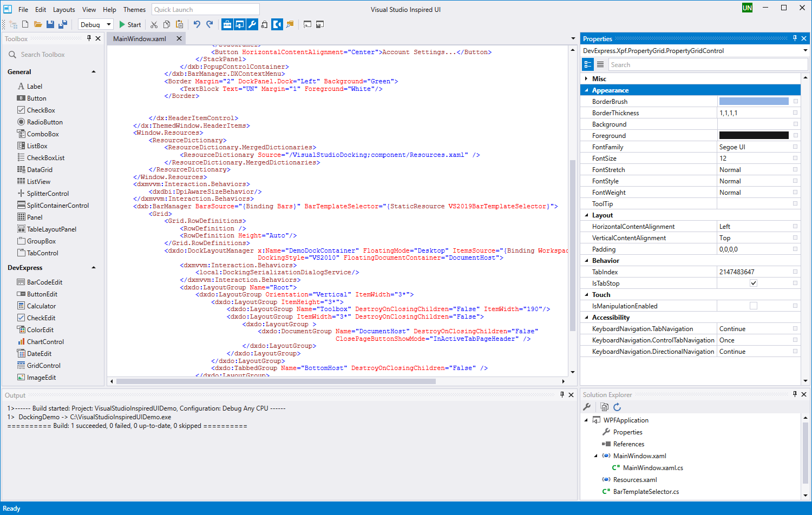812x515 pixels.
Task: Select the MainWindow.xaml document tab
Action: [x=140, y=39]
